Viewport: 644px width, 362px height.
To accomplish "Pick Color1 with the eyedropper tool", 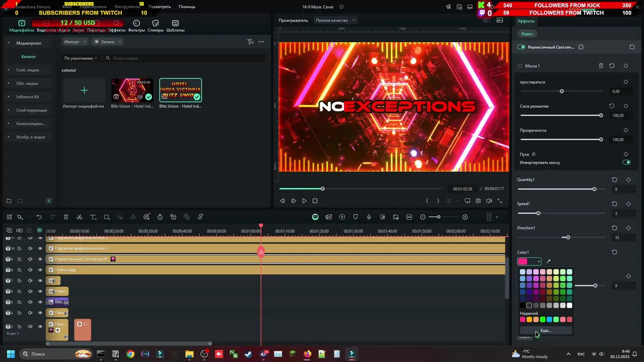I will [548, 261].
